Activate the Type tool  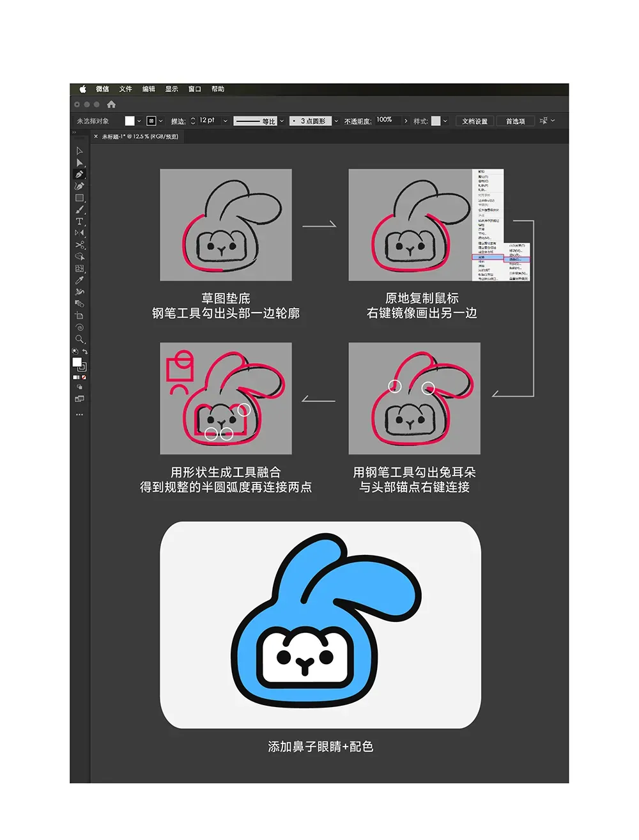pyautogui.click(x=79, y=222)
